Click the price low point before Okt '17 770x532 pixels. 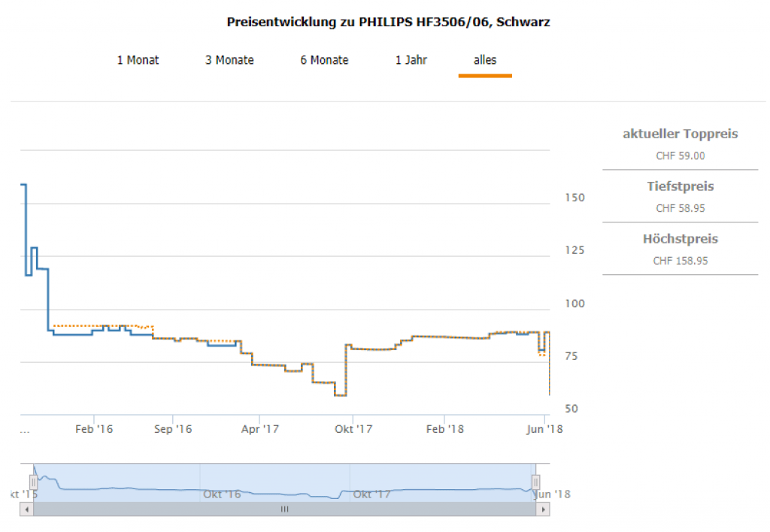(341, 395)
